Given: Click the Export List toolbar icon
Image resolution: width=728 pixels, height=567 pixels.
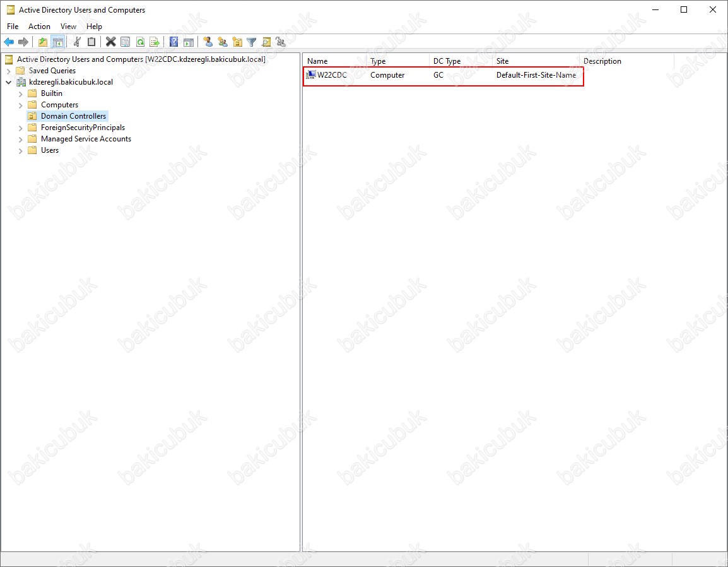Looking at the screenshot, I should 155,42.
